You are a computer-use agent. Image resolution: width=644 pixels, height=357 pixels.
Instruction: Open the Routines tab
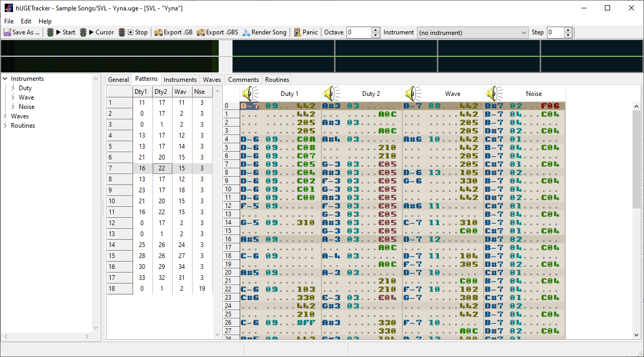click(277, 80)
